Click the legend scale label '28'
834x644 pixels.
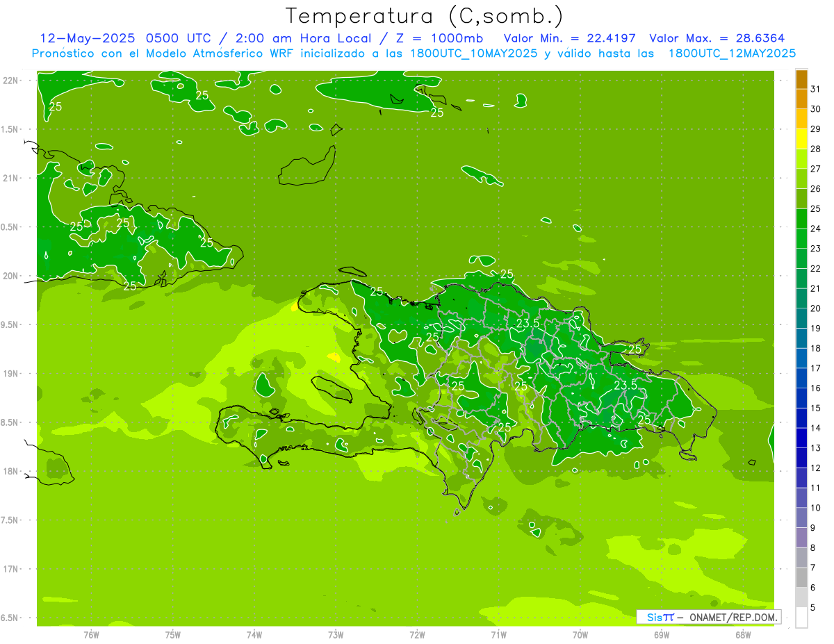(815, 149)
